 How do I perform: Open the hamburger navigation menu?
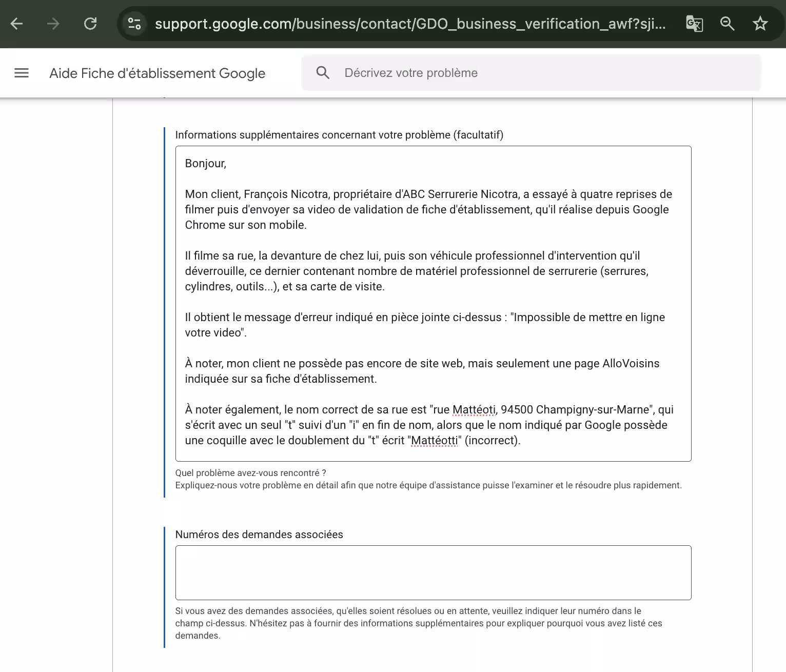[22, 73]
